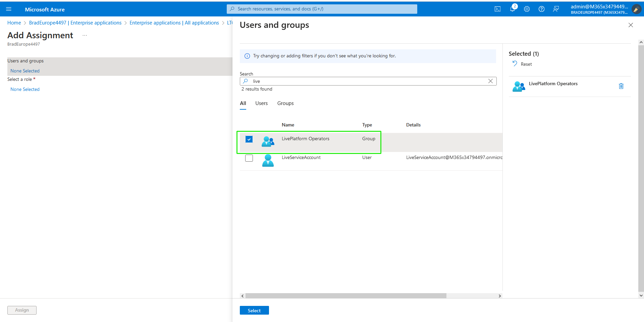Open BradEurope4497 Enterprise applications breadcrumb
Viewport: 644px width, 322px height.
75,23
